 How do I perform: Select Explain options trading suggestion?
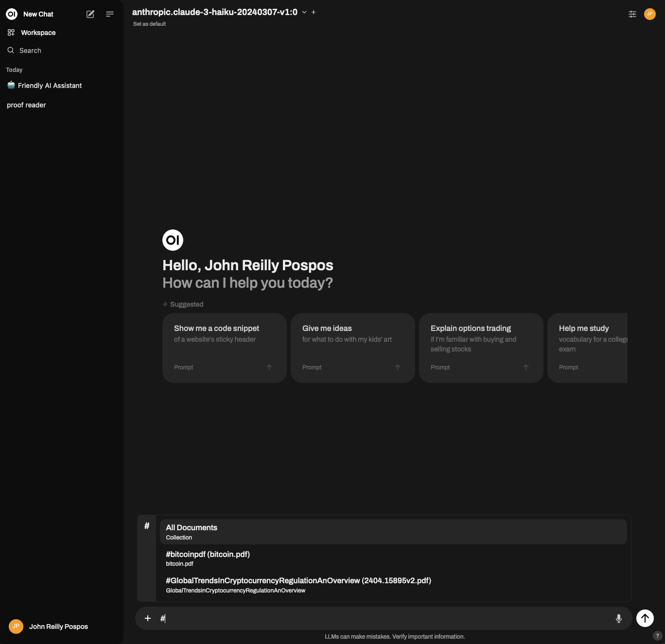tap(481, 348)
